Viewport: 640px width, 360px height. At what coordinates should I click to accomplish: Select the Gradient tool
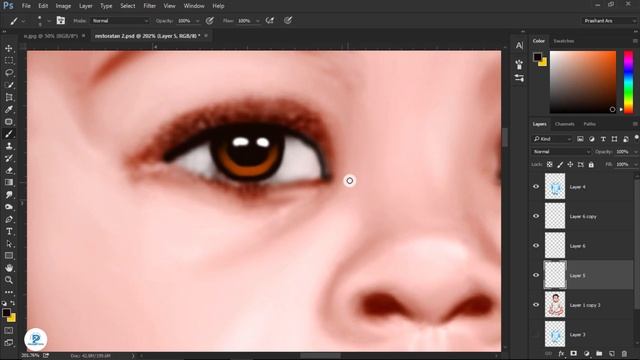[x=9, y=182]
